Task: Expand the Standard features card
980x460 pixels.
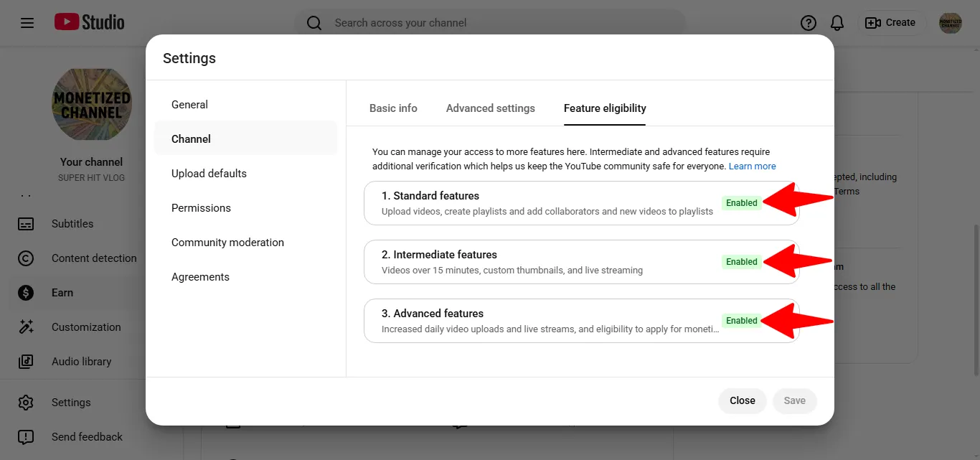Action: click(581, 203)
